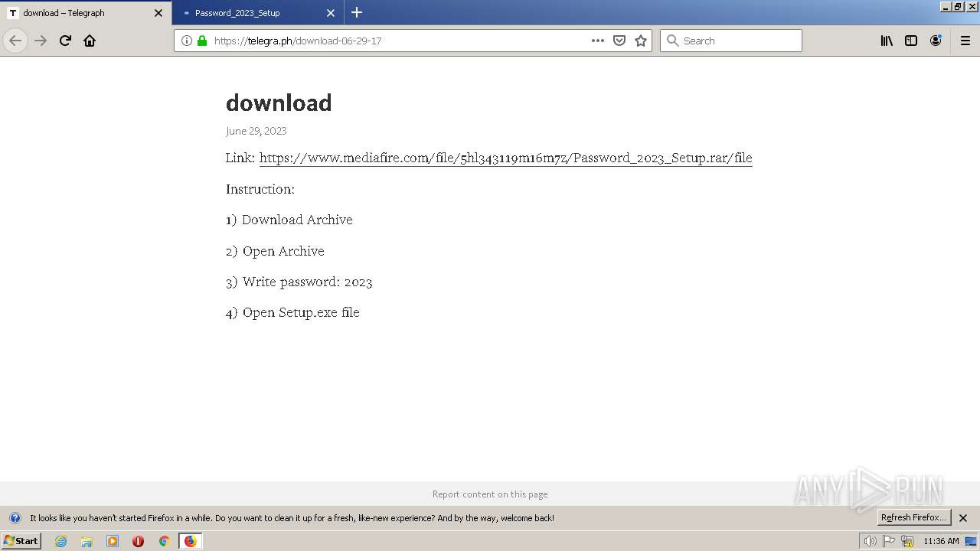
Task: Click the volume speaker tray icon
Action: pos(870,541)
